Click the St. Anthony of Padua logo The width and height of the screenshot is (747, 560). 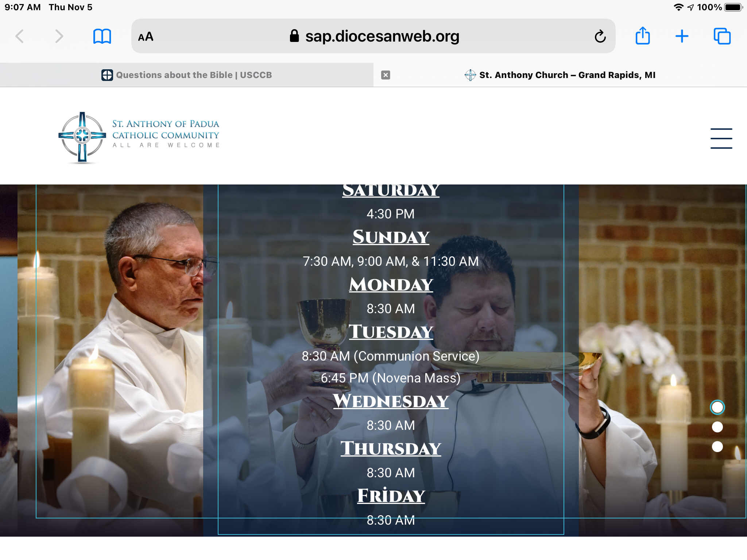[139, 137]
